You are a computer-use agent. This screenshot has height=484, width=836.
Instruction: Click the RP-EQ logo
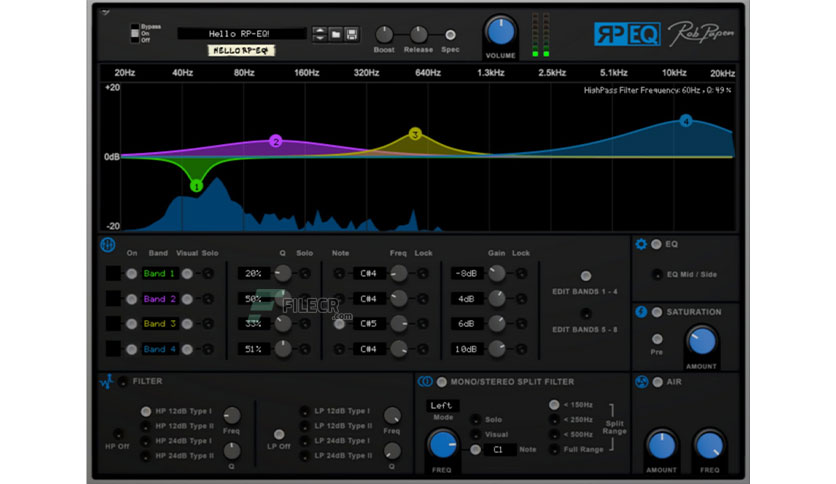pyautogui.click(x=627, y=35)
